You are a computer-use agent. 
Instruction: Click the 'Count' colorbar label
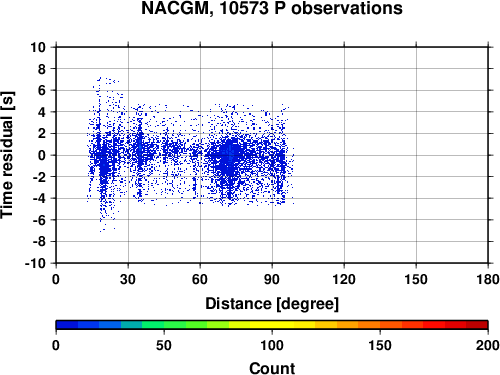[272, 369]
